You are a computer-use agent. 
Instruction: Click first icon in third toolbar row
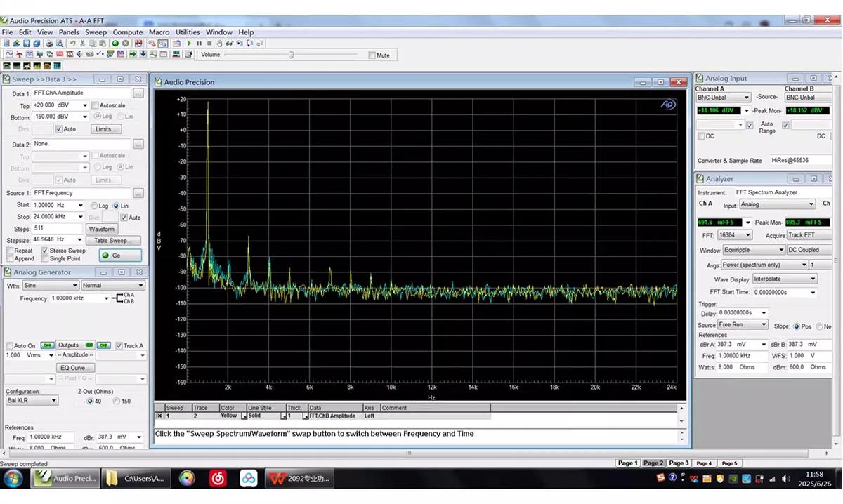point(7,66)
